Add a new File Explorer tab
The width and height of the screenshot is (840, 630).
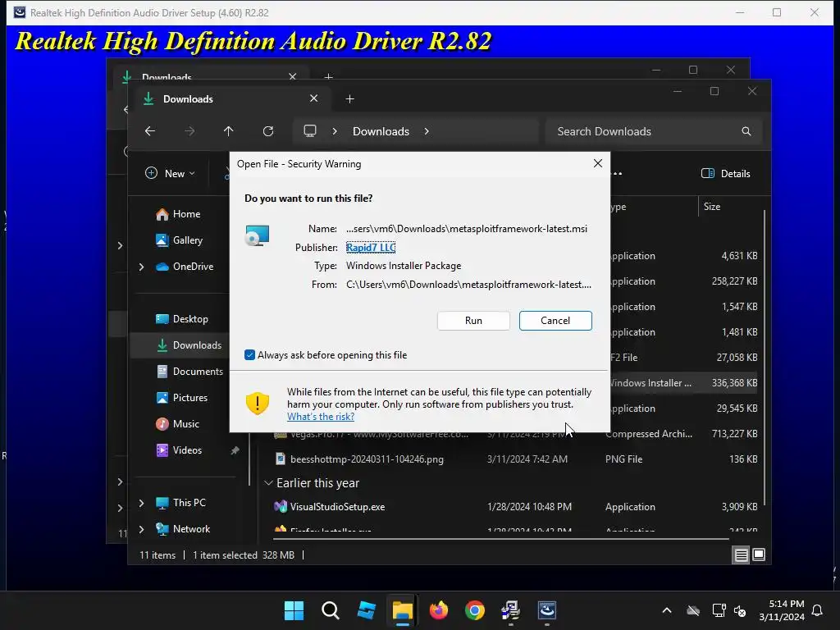tap(349, 99)
